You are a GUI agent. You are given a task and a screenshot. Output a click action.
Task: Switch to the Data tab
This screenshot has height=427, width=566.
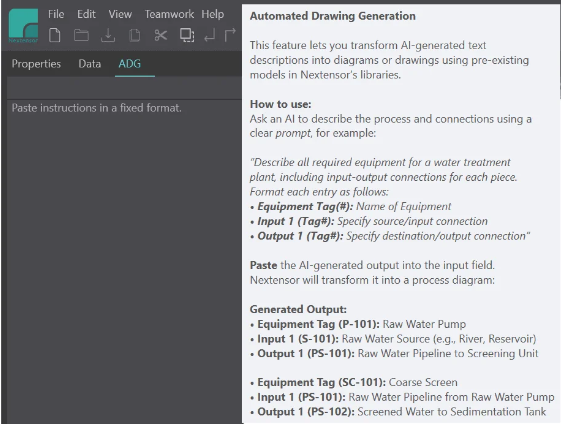click(90, 64)
